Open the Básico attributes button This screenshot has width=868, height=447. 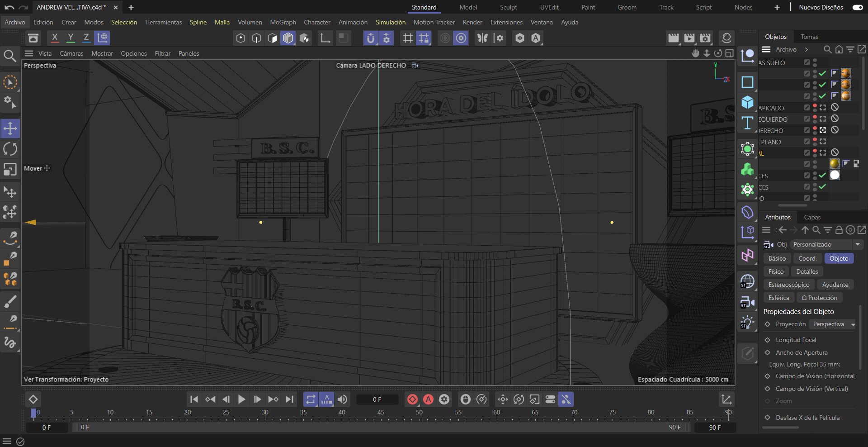(777, 258)
